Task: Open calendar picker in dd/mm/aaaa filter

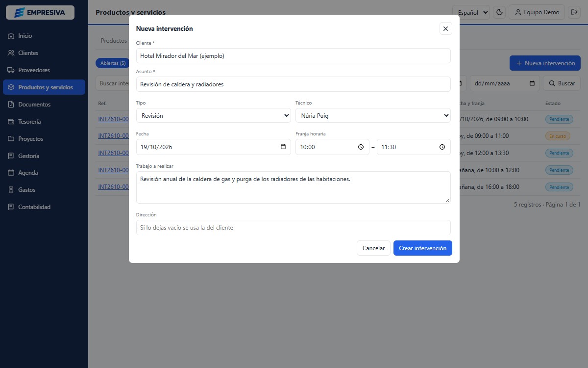Action: click(x=532, y=83)
